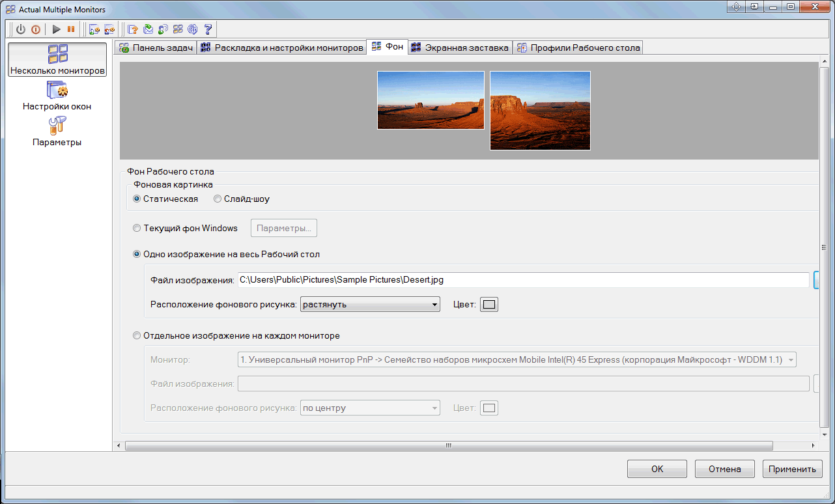Click the @ globe web icon in the toolbar
The image size is (835, 504).
193,29
